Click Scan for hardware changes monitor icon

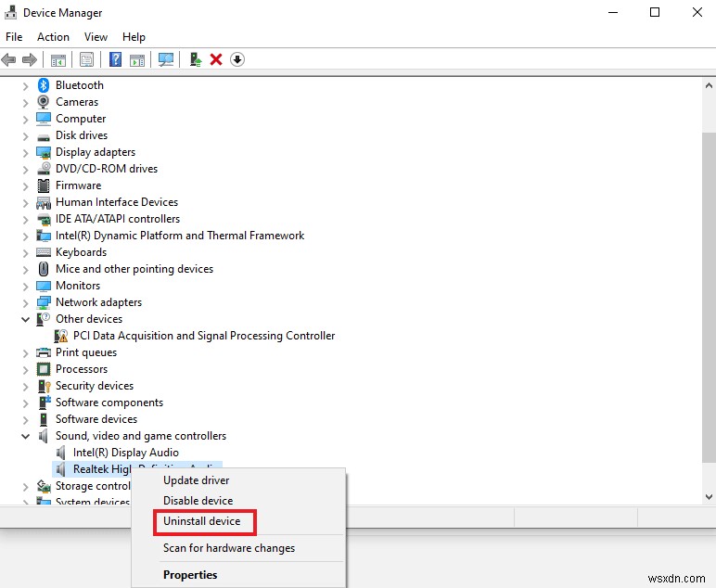[x=166, y=59]
